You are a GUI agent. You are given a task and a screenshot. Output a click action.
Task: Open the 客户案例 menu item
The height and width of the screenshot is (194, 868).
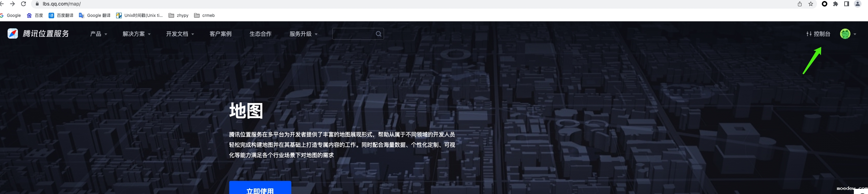click(x=220, y=34)
